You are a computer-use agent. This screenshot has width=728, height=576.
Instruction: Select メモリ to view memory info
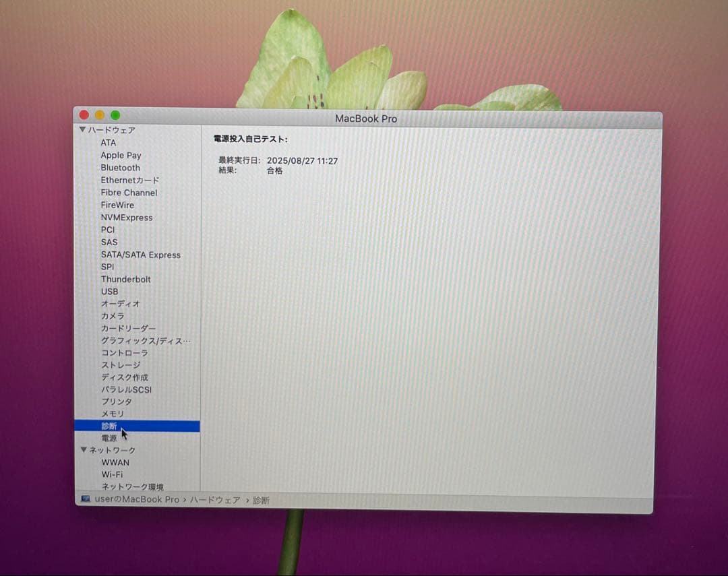[x=113, y=414]
